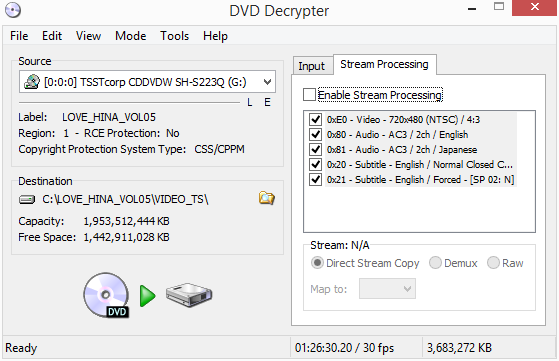Open the File menu
Image resolution: width=559 pixels, height=361 pixels.
point(19,36)
